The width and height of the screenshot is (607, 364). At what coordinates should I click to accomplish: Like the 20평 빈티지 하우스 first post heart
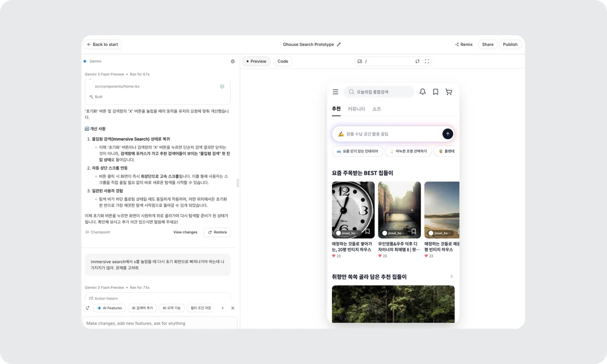pos(334,256)
